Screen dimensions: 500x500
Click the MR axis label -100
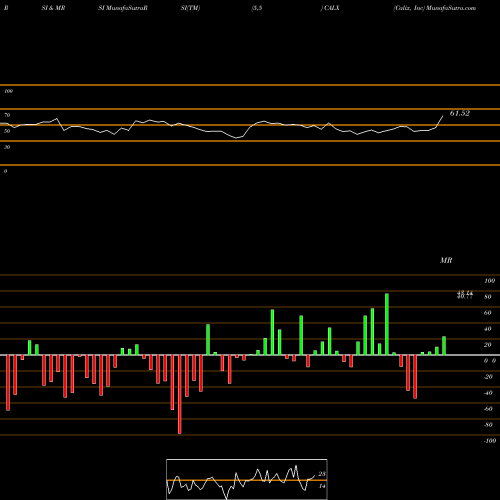[x=489, y=441]
